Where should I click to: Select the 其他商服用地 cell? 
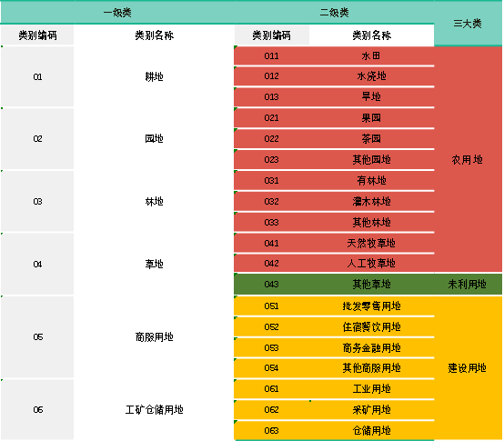pyautogui.click(x=371, y=367)
